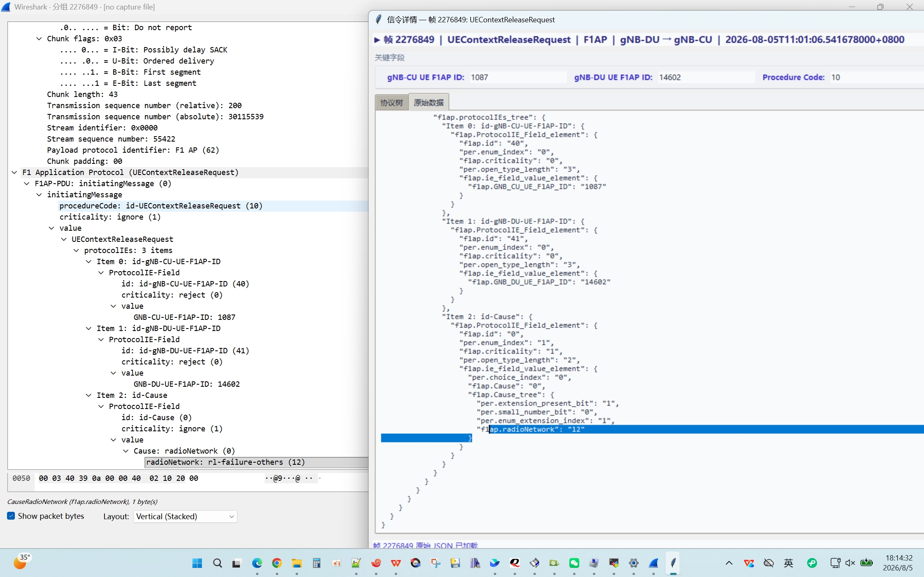Toggle the Show packet bytes checkbox
924x577 pixels.
[11, 516]
